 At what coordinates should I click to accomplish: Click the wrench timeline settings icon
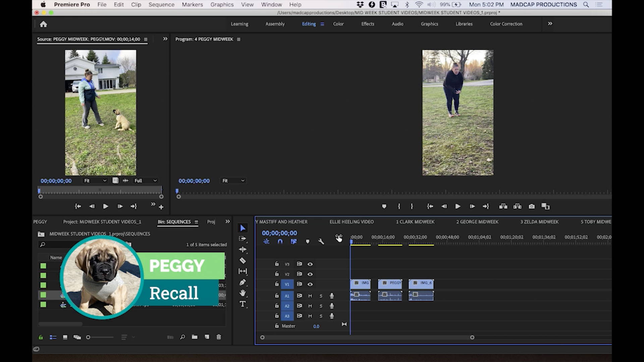321,242
